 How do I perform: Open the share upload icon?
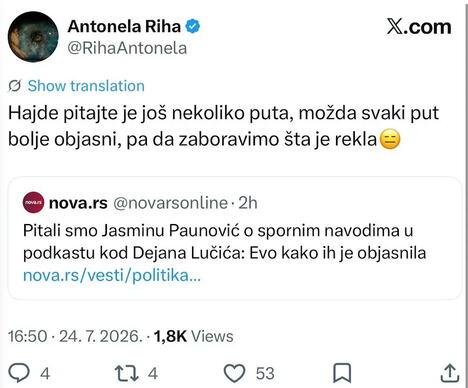[x=450, y=373]
